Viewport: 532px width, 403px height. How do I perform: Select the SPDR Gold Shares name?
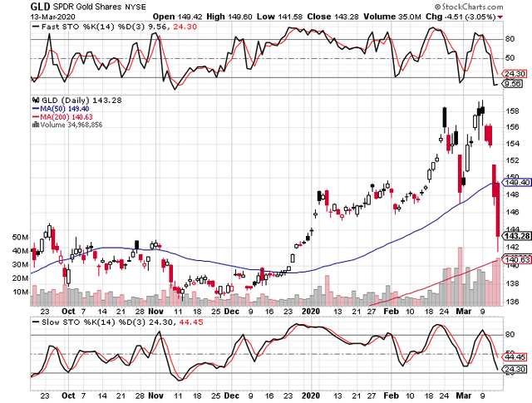tap(86, 7)
